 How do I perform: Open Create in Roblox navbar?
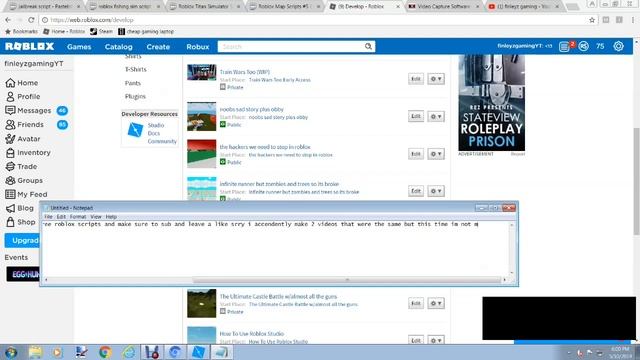tap(158, 47)
